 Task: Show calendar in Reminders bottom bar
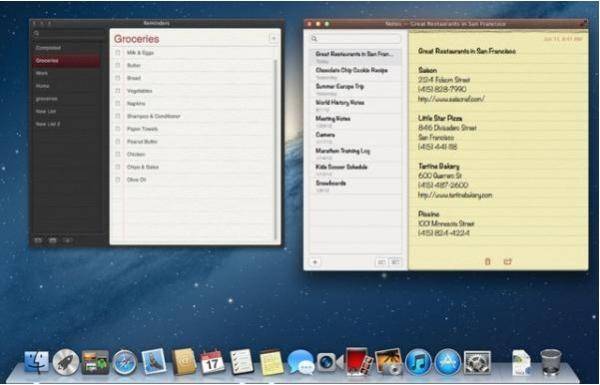click(x=53, y=240)
